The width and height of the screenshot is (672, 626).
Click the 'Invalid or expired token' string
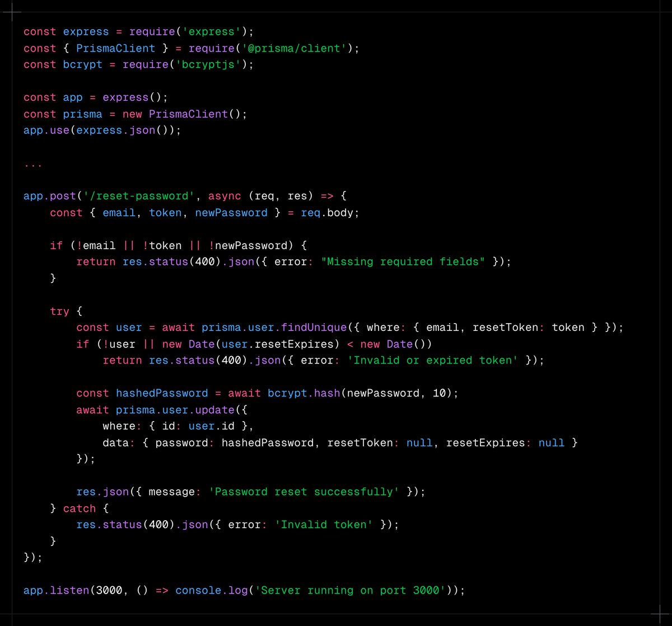point(432,360)
